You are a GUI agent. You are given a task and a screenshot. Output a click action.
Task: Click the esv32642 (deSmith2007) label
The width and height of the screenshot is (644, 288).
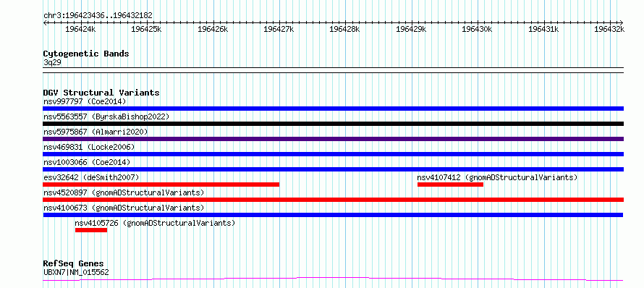pos(91,177)
